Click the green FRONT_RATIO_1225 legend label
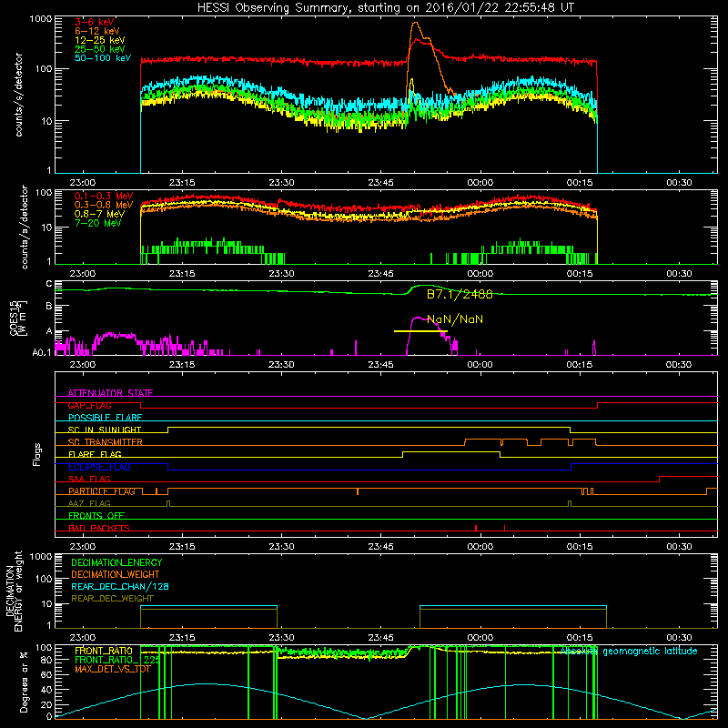 117,661
